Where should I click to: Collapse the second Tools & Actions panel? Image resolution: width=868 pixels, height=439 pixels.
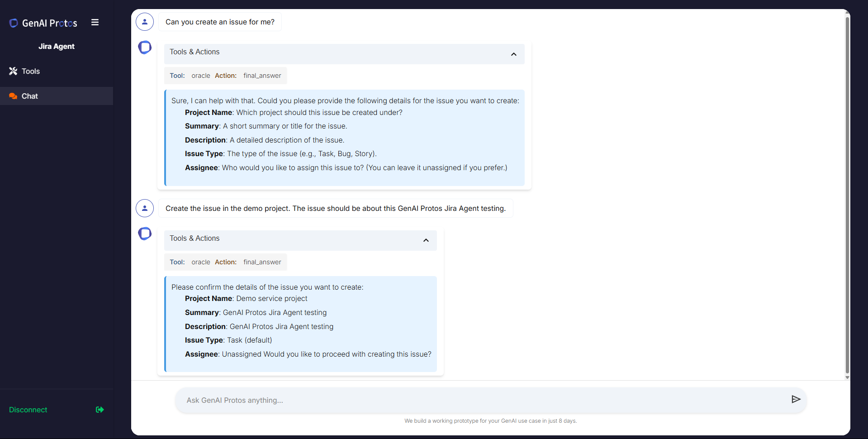426,240
